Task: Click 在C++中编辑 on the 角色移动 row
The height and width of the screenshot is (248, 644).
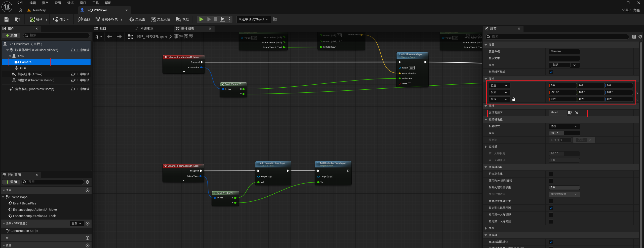Action: coord(80,89)
